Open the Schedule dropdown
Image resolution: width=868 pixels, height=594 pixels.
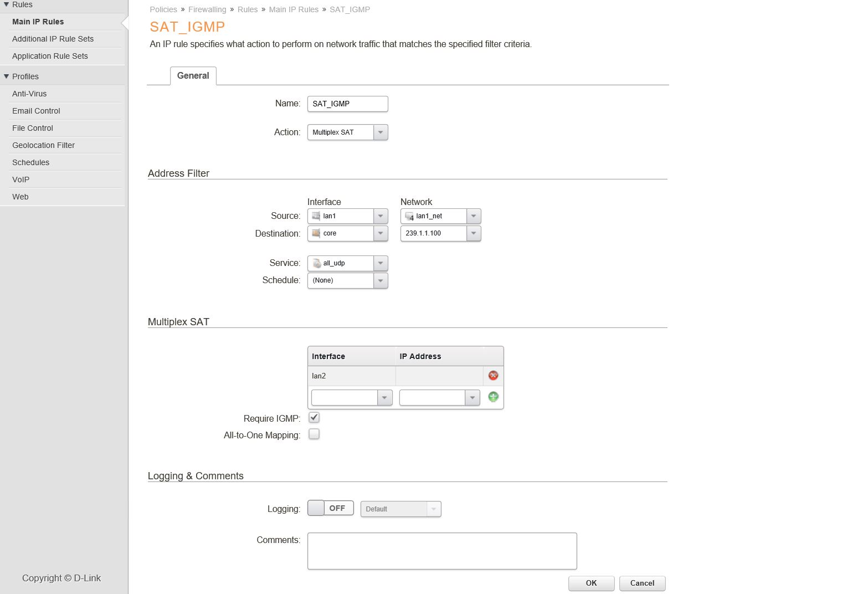tap(348, 280)
